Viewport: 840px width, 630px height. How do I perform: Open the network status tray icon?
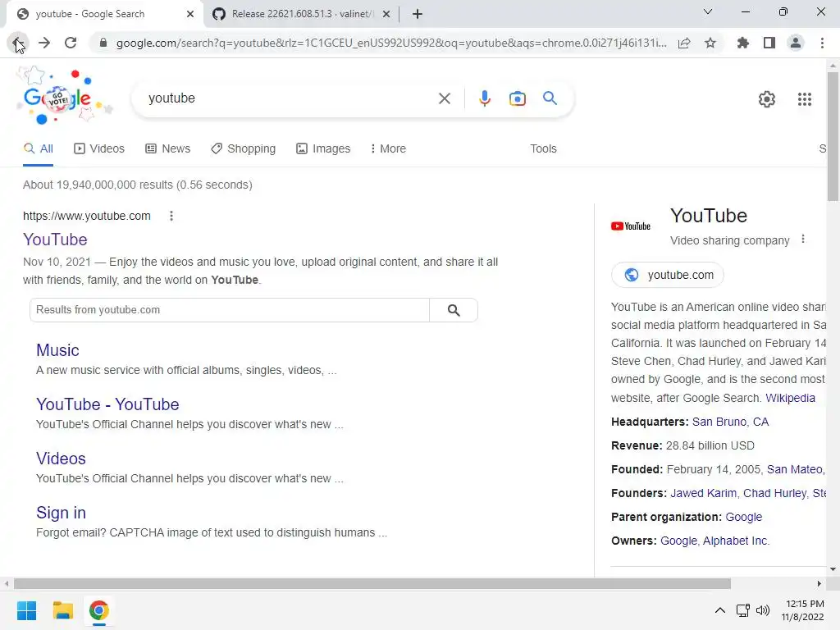[x=742, y=610]
